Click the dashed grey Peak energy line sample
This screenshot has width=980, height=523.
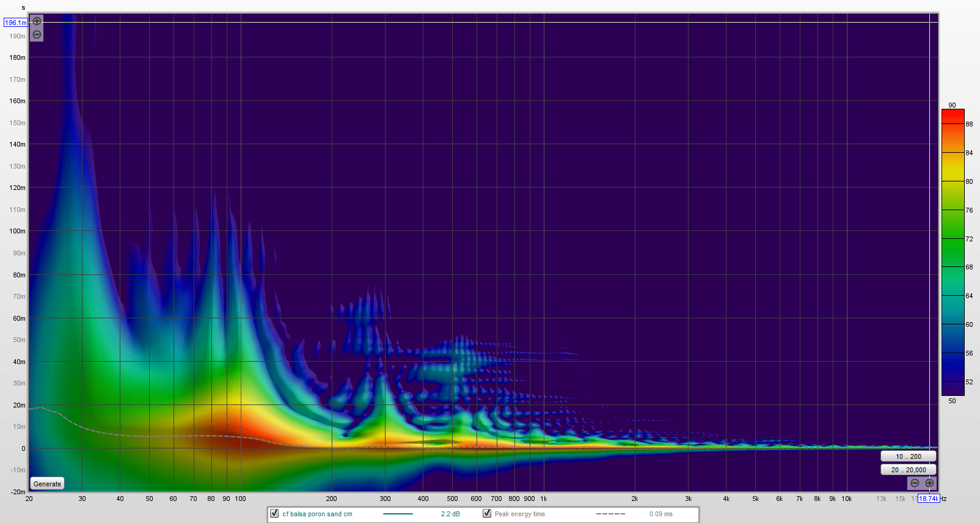coord(610,514)
